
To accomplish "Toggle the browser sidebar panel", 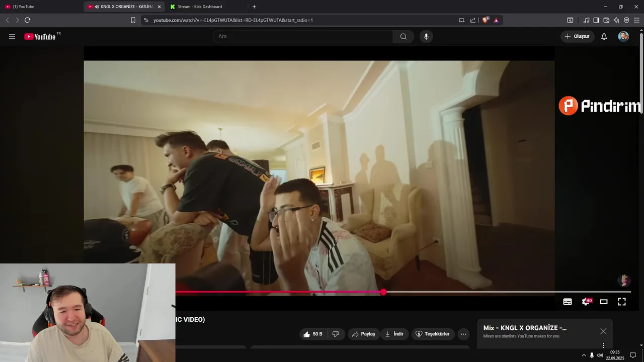I will [x=596, y=20].
